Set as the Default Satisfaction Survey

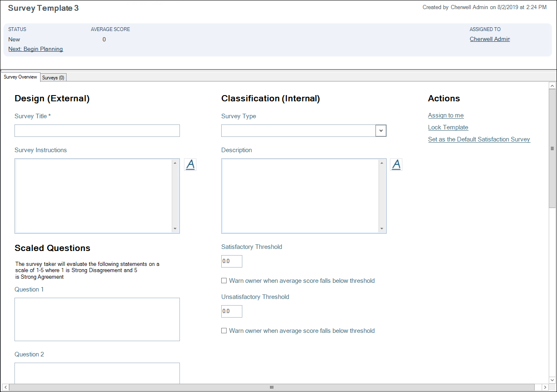479,139
